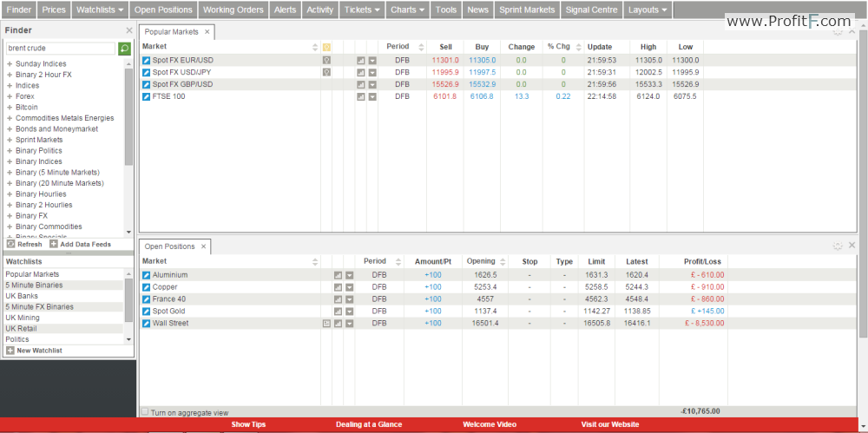Enable Turn on aggregate view checkbox

(x=145, y=412)
